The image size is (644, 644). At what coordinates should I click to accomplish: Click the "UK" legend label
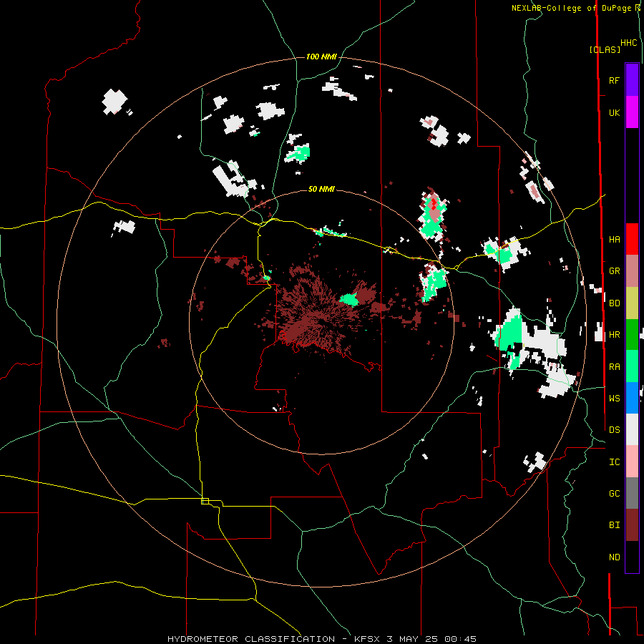tap(614, 112)
